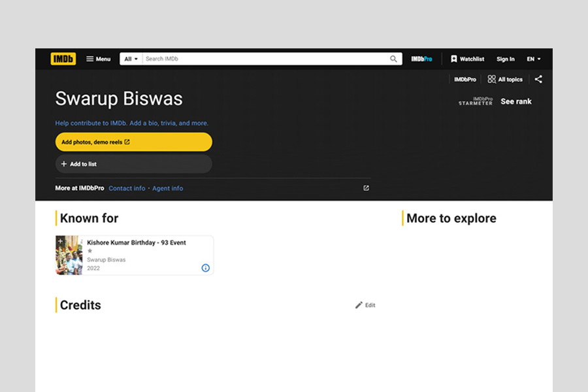Click the external link icon beside IMDbPro row
588x392 pixels.
[x=366, y=188]
